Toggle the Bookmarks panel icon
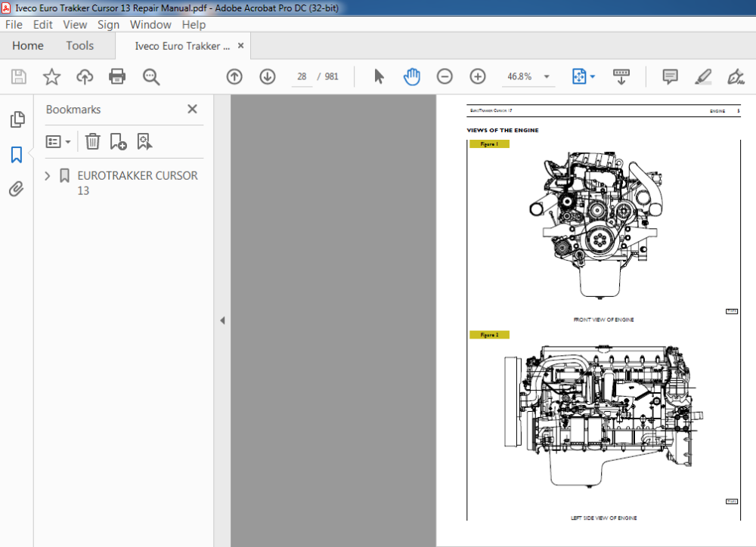756x547 pixels. (17, 155)
